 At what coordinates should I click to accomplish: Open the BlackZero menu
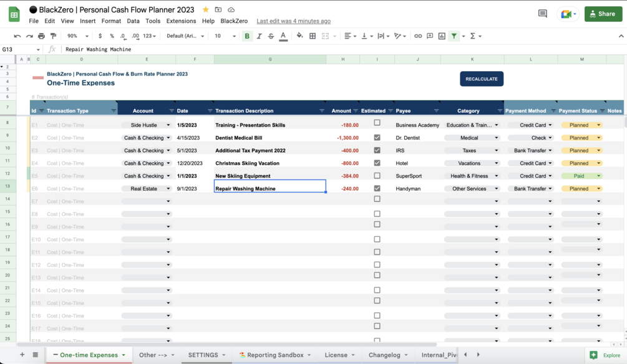tap(234, 21)
